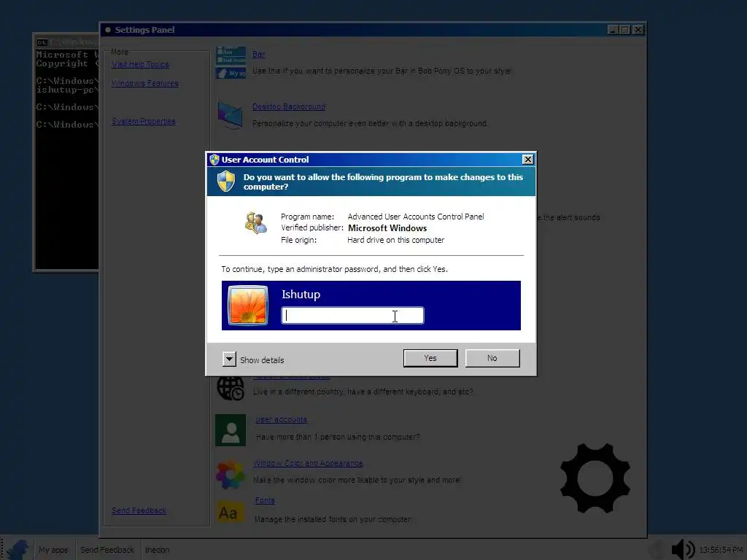Viewport: 747px width, 560px height.
Task: Click the Advanced User Accounts program icon
Action: coord(256,223)
